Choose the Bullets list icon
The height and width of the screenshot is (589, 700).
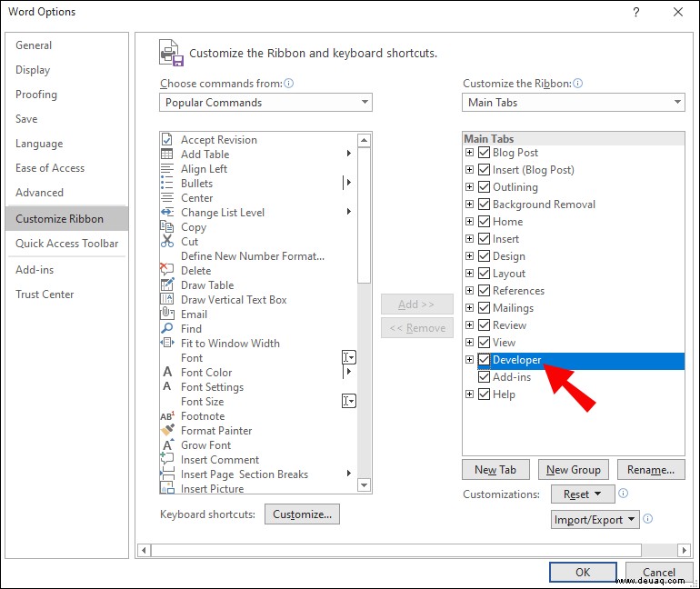coord(167,183)
